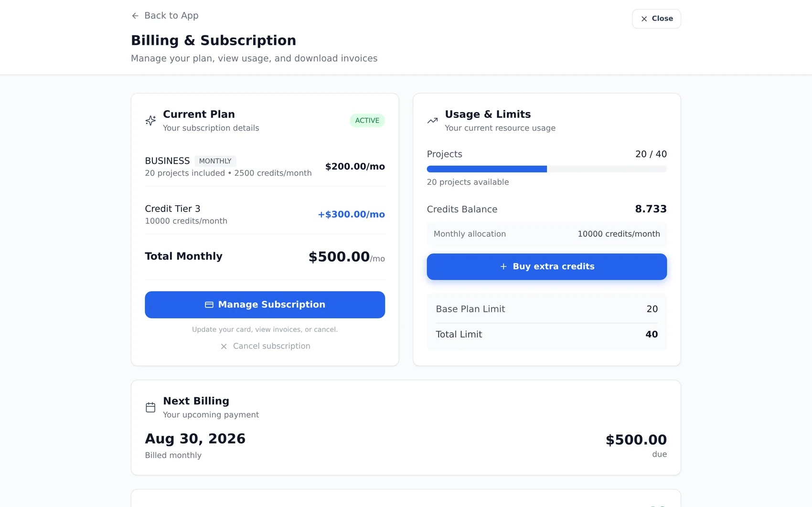The image size is (812, 507).
Task: Click the MONTHLY billing cycle tag
Action: (x=215, y=161)
